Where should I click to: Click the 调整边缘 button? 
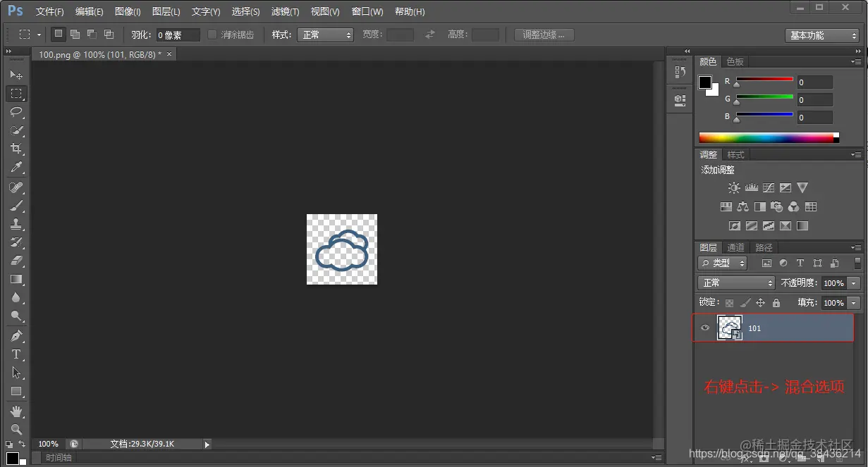coord(544,35)
